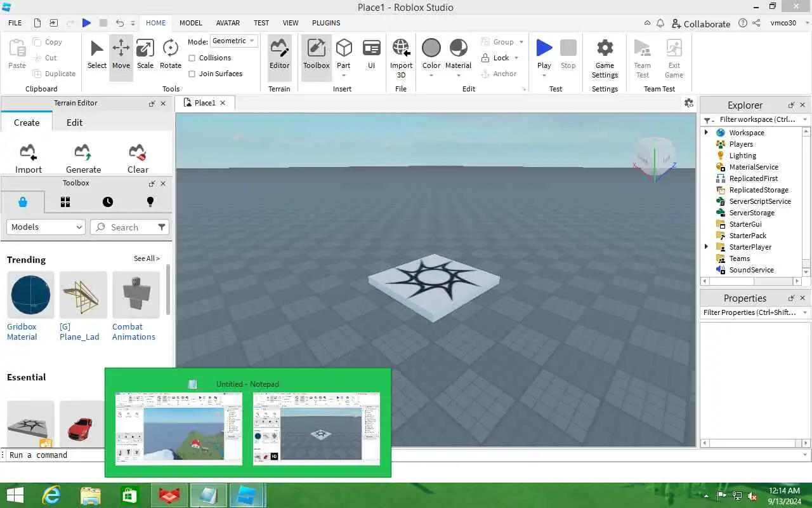Expand the Workspace tree node
The image size is (812, 508).
tap(707, 132)
